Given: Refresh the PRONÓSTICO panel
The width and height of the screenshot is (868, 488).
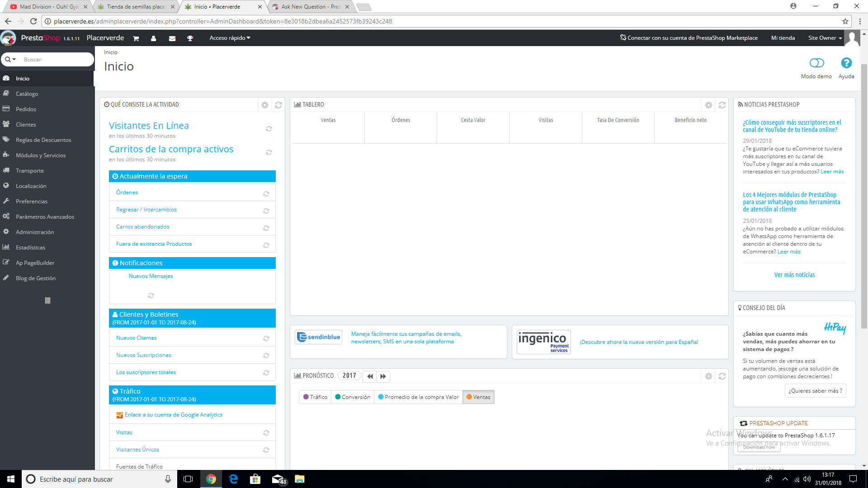Looking at the screenshot, I should pyautogui.click(x=722, y=376).
